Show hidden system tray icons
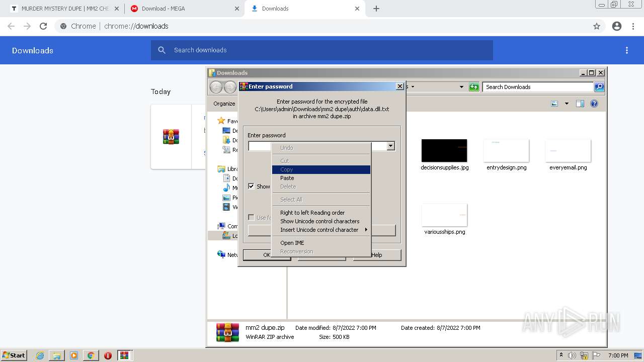644x362 pixels. coord(561,355)
